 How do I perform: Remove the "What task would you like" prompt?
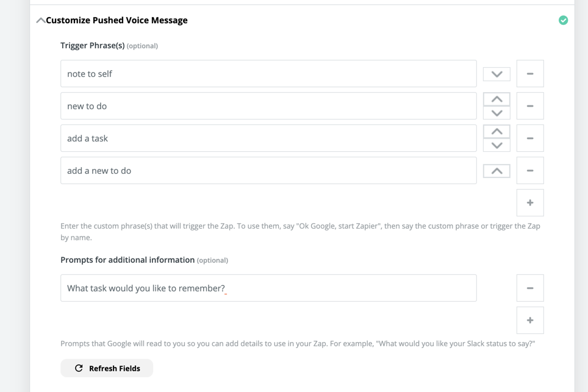(x=529, y=288)
